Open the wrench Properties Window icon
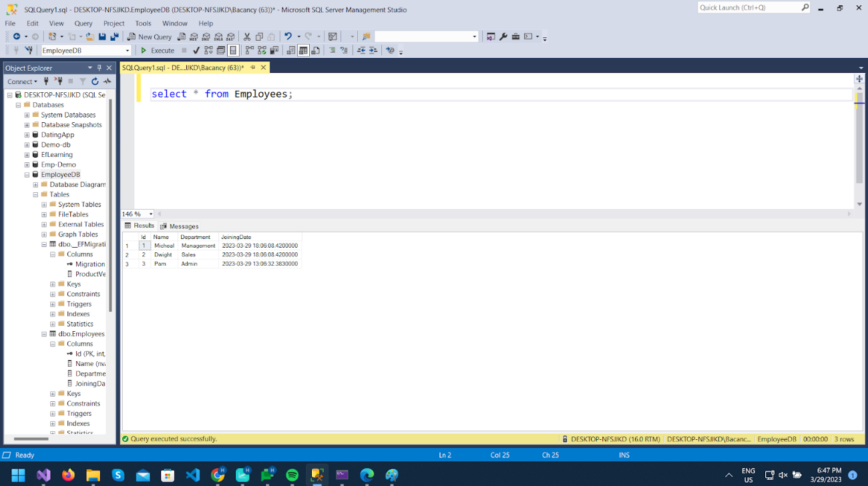 pyautogui.click(x=503, y=37)
